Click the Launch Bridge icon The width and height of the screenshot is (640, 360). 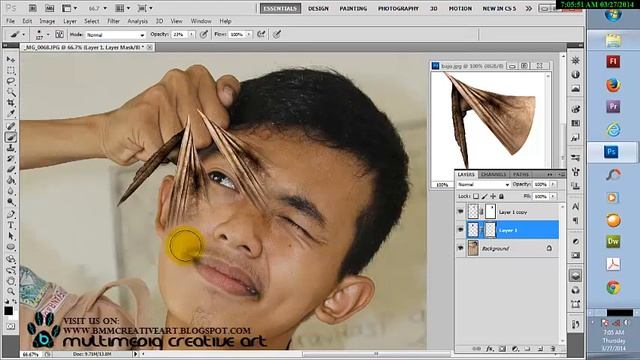33,8
